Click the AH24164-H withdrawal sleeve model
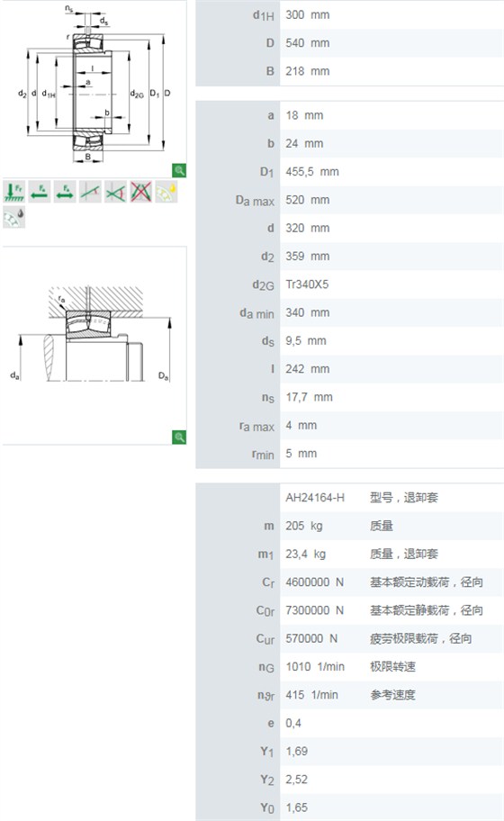The image size is (504, 821). pos(315,498)
